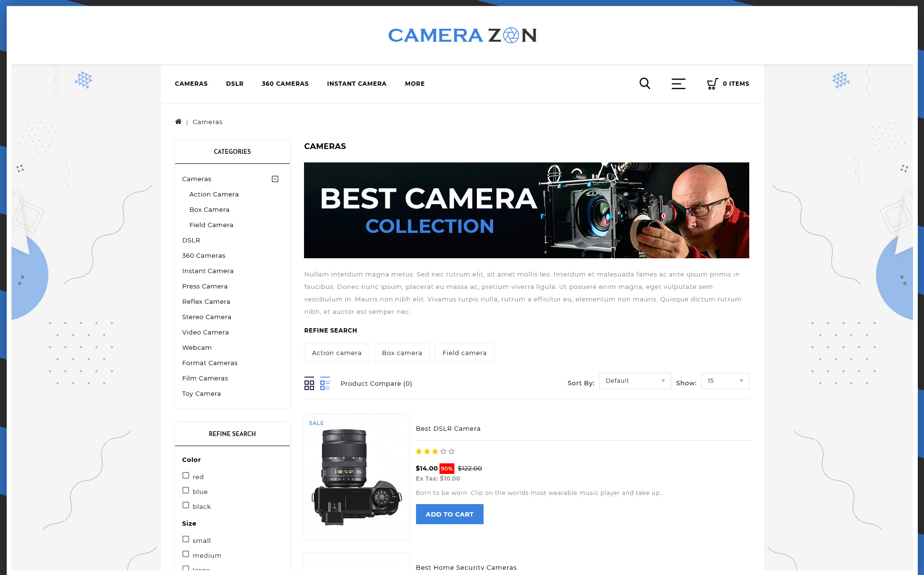Select Field Camera sidebar subcategory
The width and height of the screenshot is (924, 575).
click(x=211, y=225)
